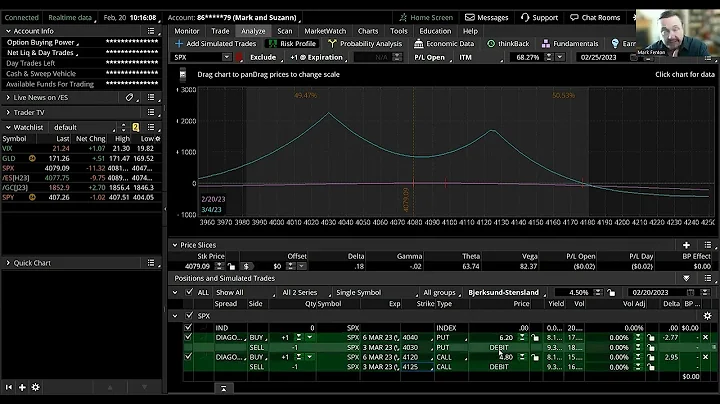Switch to the Charts tab
Image resolution: width=720 pixels, height=404 pixels.
368,31
